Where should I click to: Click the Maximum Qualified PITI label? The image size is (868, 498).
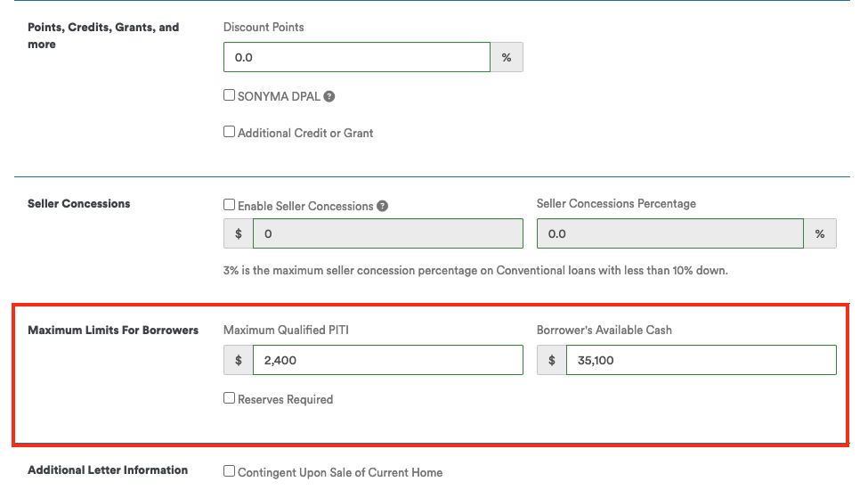[286, 331]
